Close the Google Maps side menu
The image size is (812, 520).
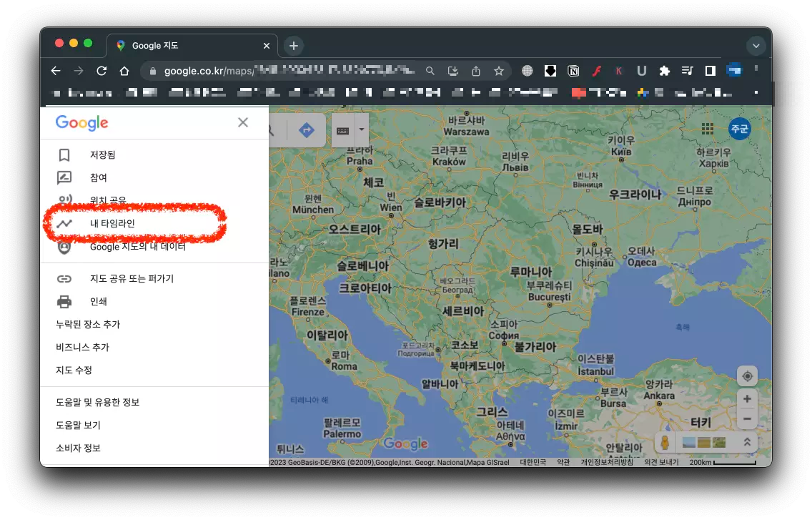pos(243,122)
